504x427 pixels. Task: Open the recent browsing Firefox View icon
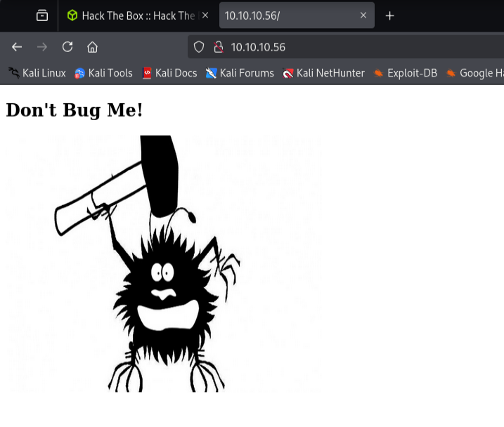pyautogui.click(x=42, y=15)
